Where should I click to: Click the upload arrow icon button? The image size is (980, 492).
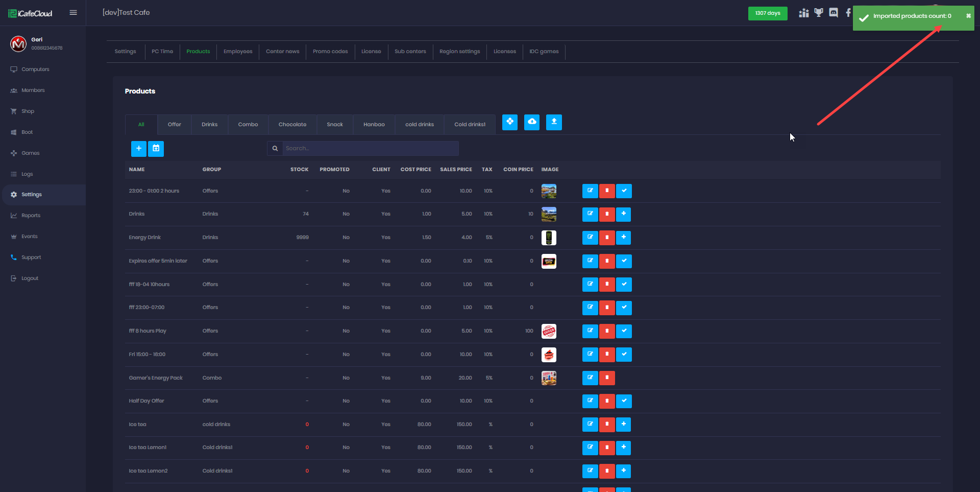554,122
